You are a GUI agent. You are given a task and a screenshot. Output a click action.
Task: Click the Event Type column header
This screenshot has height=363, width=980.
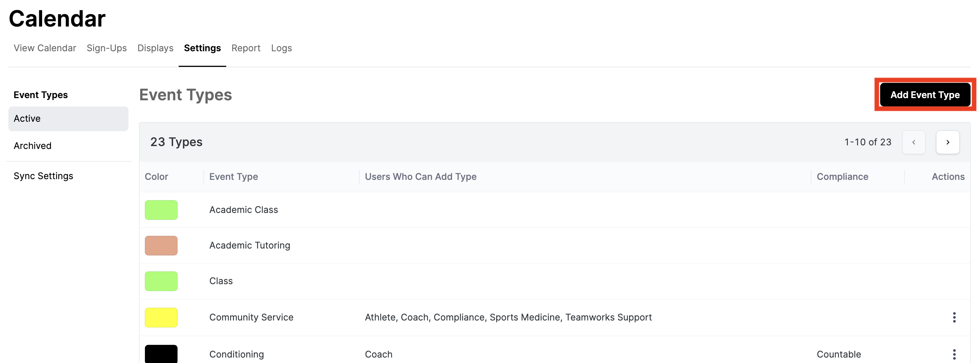(x=233, y=177)
